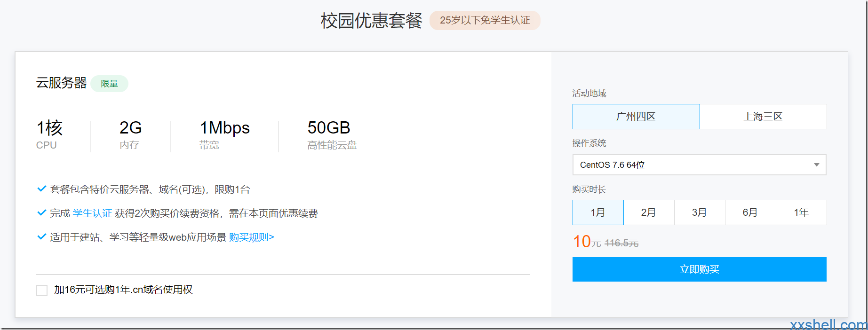Image resolution: width=868 pixels, height=330 pixels.
Task: Choose the 1年 purchase duration
Action: 801,212
